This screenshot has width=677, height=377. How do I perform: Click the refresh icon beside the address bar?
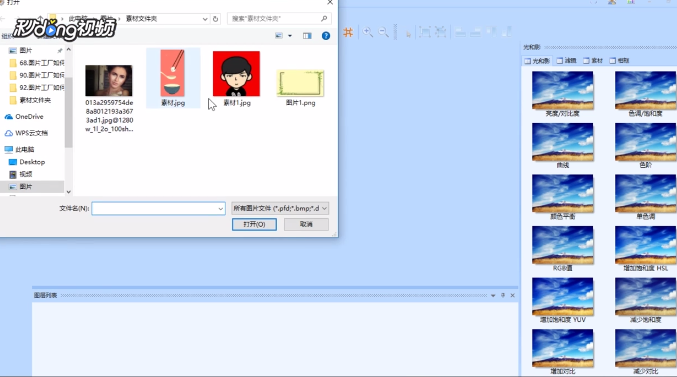tap(215, 19)
